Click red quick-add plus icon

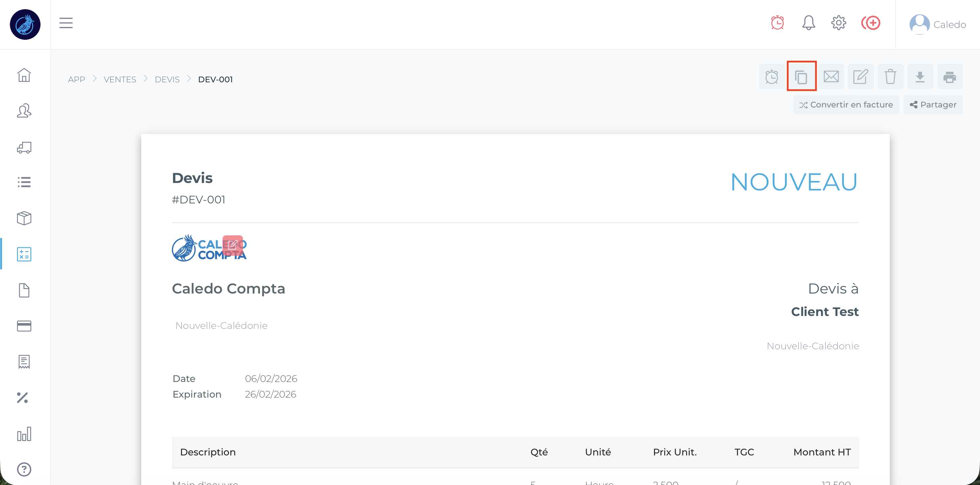click(x=871, y=23)
